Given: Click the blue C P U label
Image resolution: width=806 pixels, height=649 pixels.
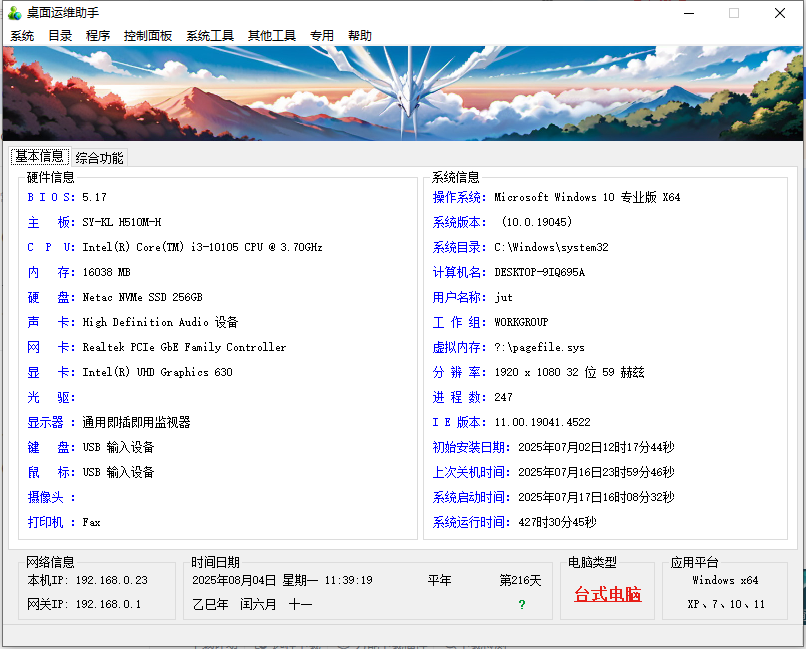Looking at the screenshot, I should (x=51, y=247).
